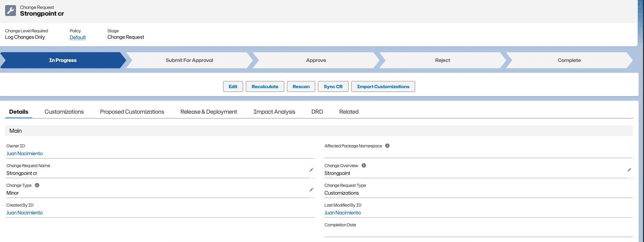Go to Release & Deployment tab
This screenshot has height=242, width=644.
tap(209, 112)
